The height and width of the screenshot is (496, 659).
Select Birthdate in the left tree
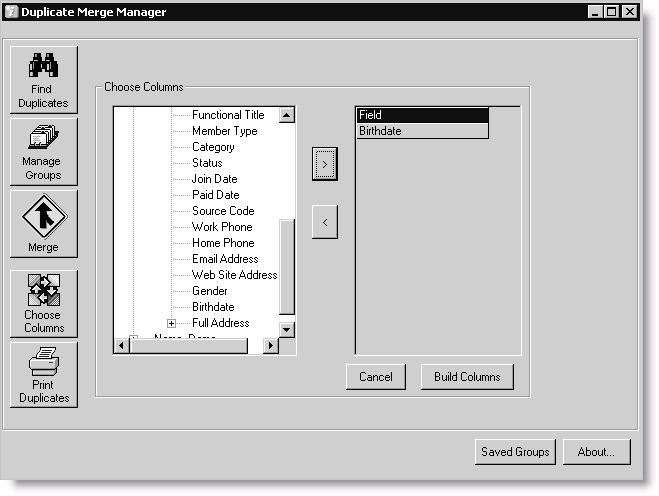pos(213,306)
